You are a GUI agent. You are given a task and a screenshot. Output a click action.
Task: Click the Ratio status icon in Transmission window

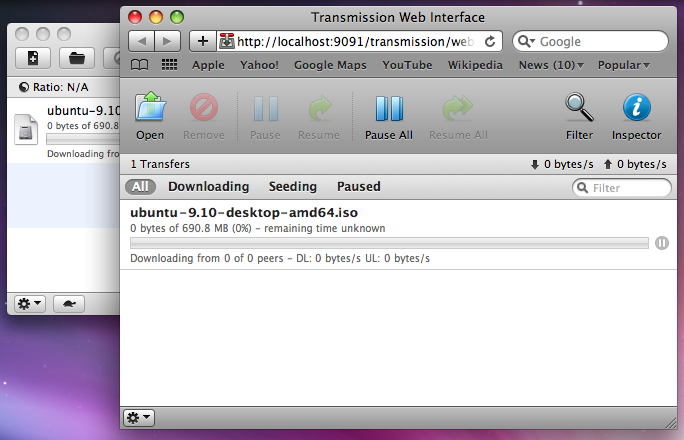click(24, 87)
